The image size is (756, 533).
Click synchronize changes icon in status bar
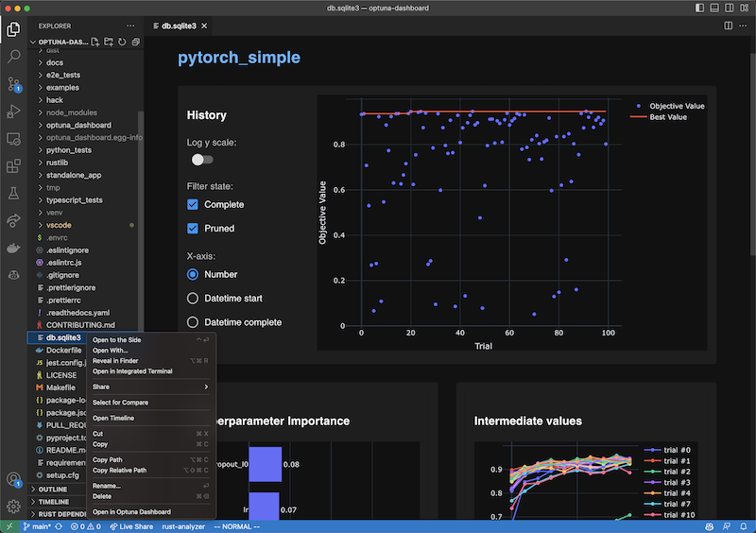59,526
